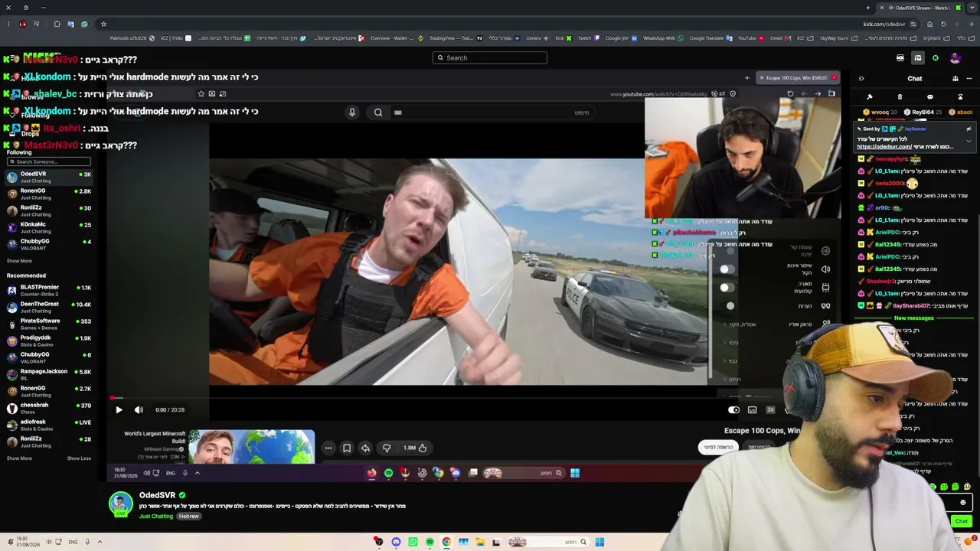Expand the pinned chat message chevron

coord(969,141)
